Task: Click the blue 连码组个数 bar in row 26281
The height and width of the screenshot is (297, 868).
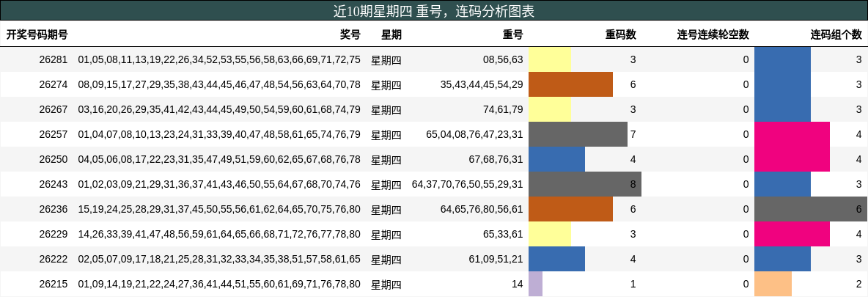Action: pos(783,59)
